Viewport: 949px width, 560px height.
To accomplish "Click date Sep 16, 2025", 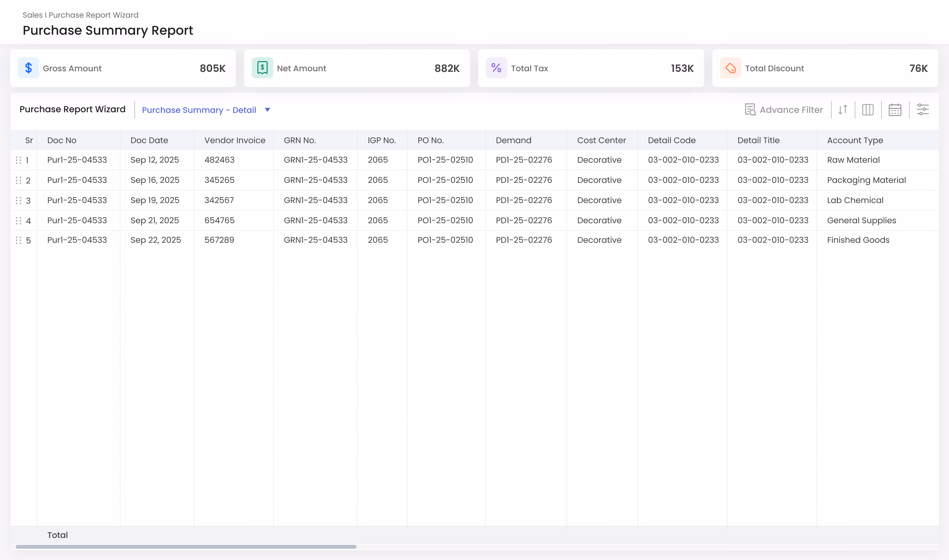I will 155,180.
